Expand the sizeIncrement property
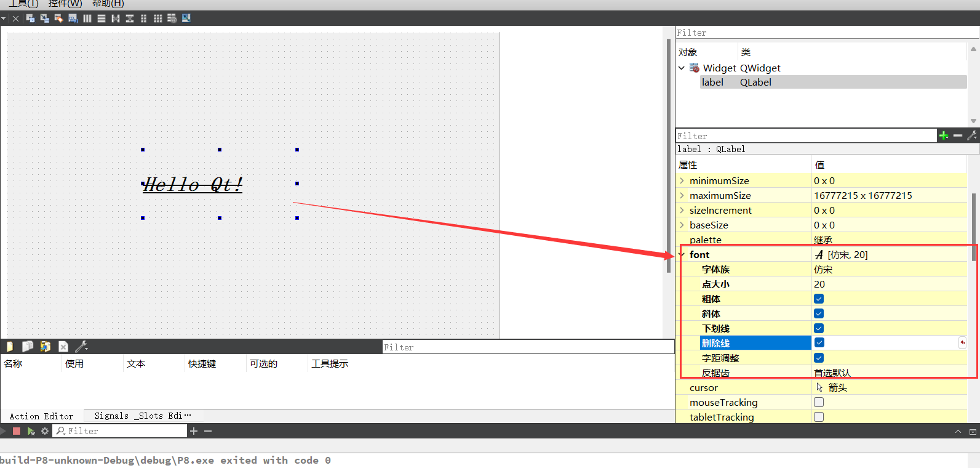The width and height of the screenshot is (980, 468). 682,210
